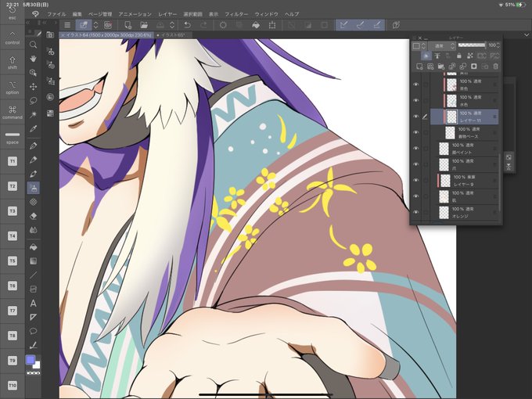Screen dimensions: 532x399
Task: Select the Pencil tool
Action: [x=33, y=160]
